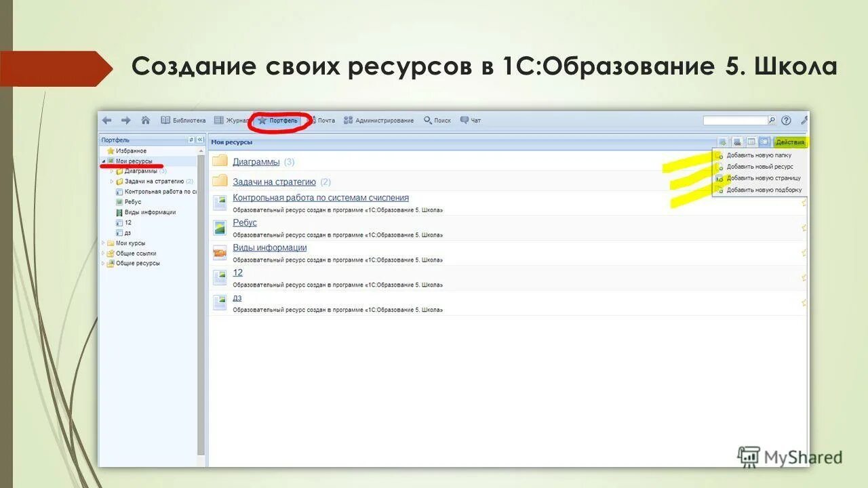Viewport: 868px width, 488px height.
Task: Open the Ребус resource link
Action: coord(245,223)
